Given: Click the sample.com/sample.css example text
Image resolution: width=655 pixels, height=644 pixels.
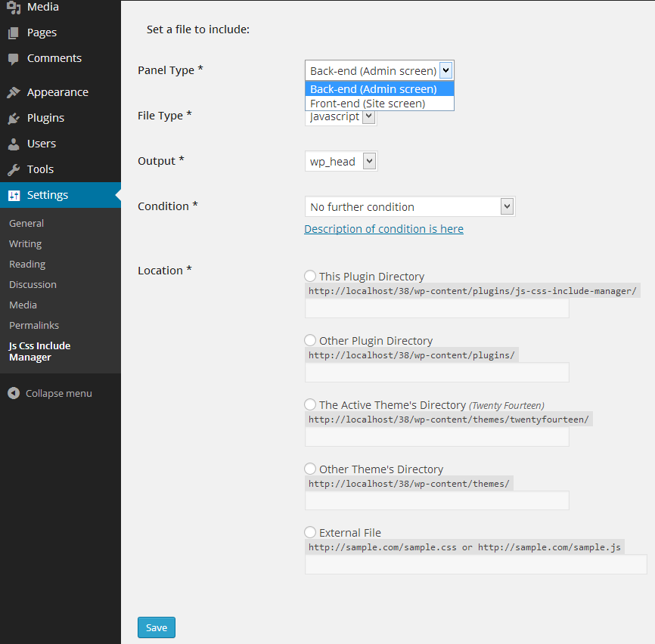Looking at the screenshot, I should point(464,547).
